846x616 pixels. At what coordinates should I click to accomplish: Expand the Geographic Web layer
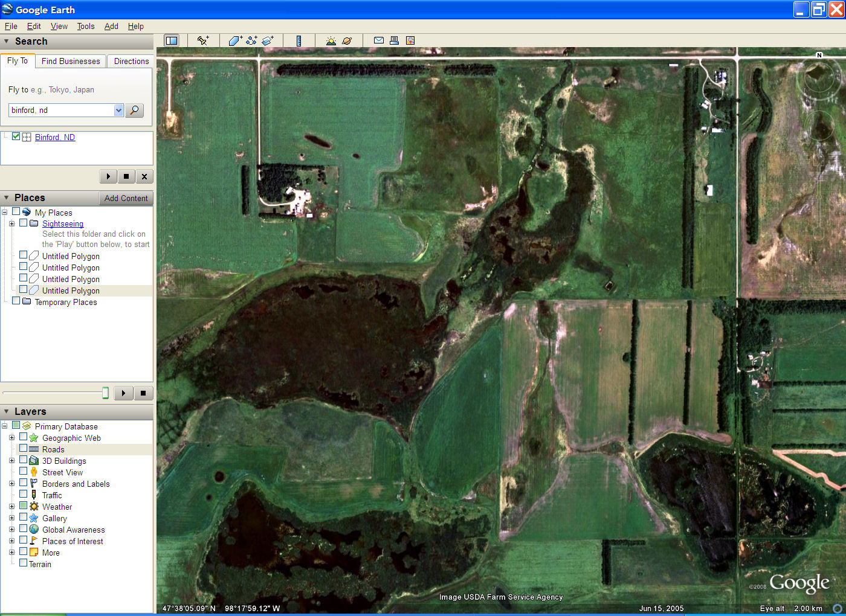click(x=11, y=438)
